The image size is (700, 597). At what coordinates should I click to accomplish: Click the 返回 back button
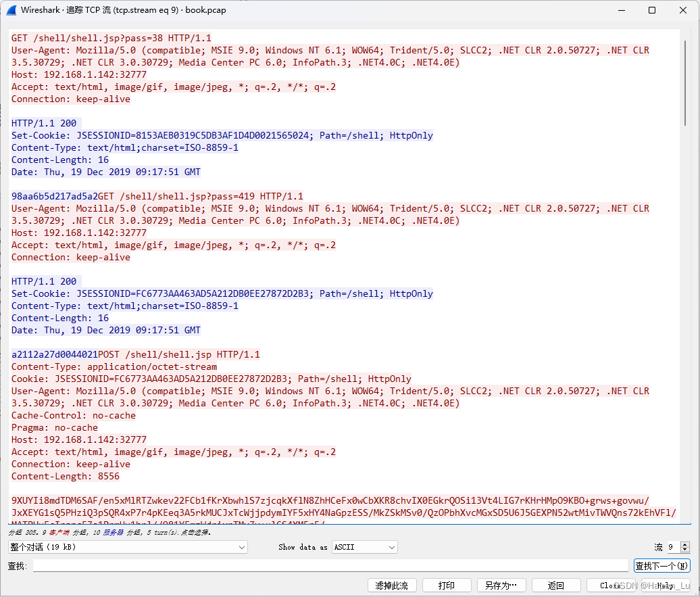(x=556, y=585)
